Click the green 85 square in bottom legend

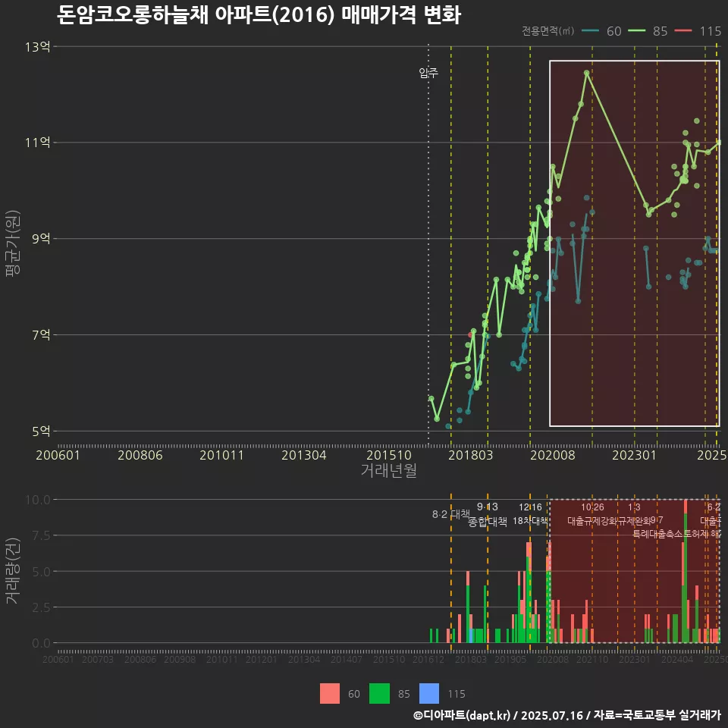[x=379, y=693]
